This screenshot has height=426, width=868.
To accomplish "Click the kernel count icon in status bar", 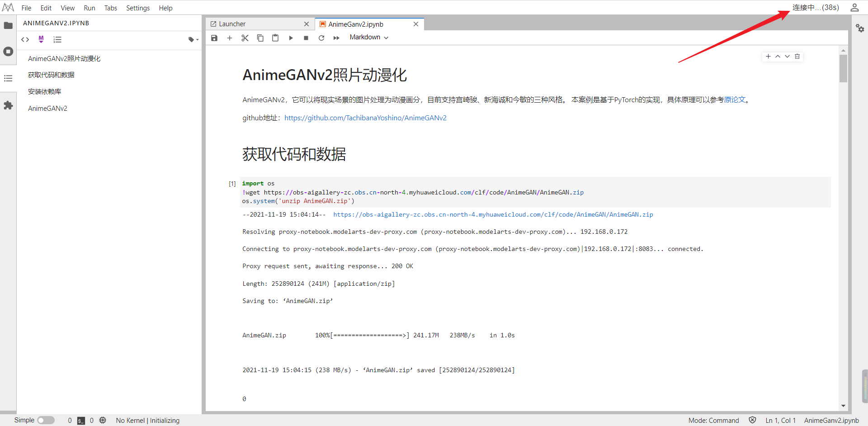I will click(103, 421).
